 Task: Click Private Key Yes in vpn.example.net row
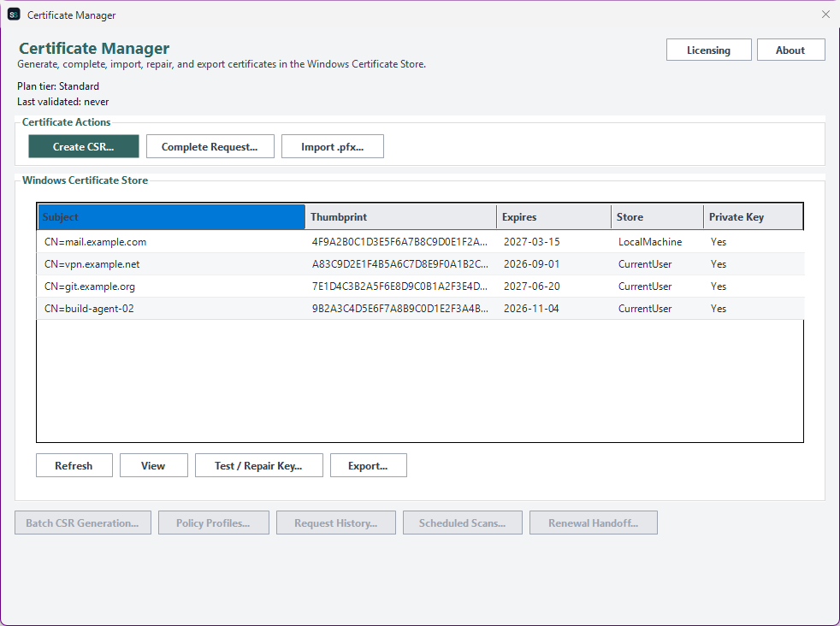click(719, 264)
